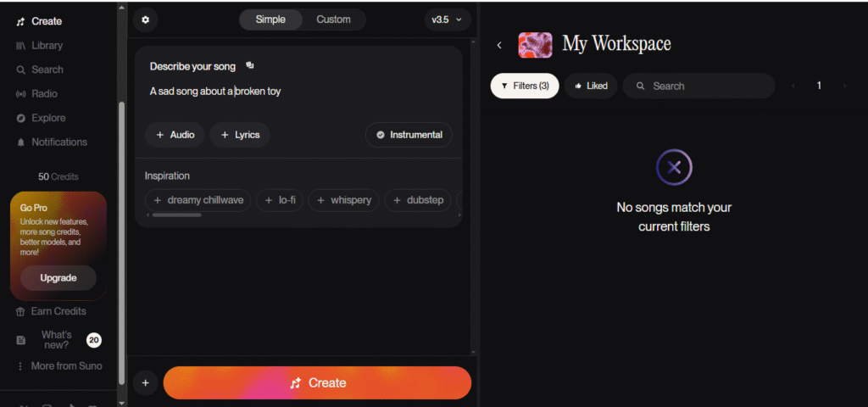
Task: Click the plus icon left of Create button
Action: (145, 383)
